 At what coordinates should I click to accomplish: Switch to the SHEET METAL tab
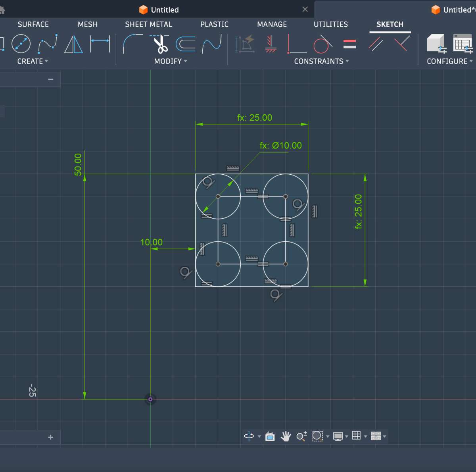point(148,24)
